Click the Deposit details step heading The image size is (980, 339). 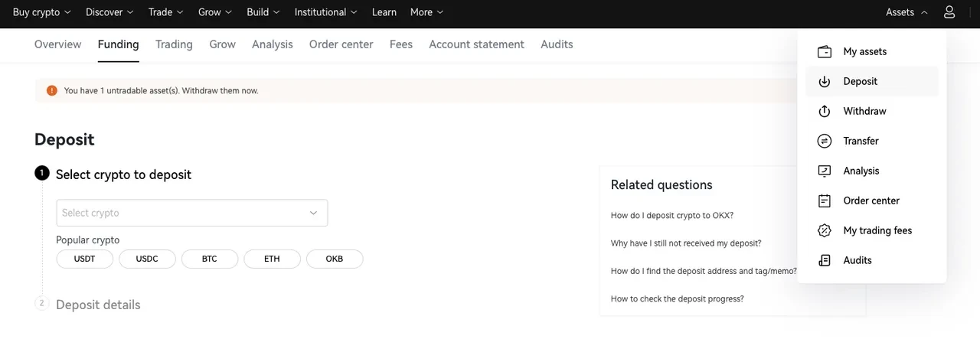[98, 305]
